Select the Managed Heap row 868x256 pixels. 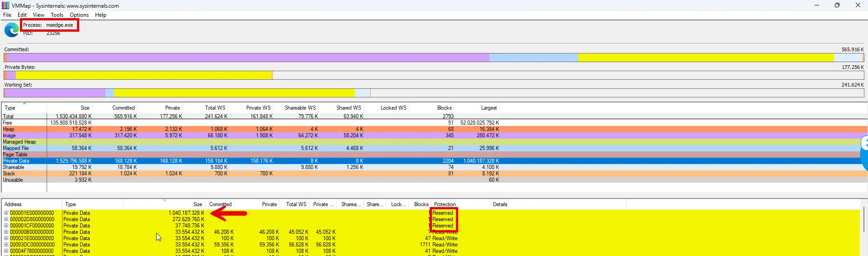pyautogui.click(x=435, y=142)
